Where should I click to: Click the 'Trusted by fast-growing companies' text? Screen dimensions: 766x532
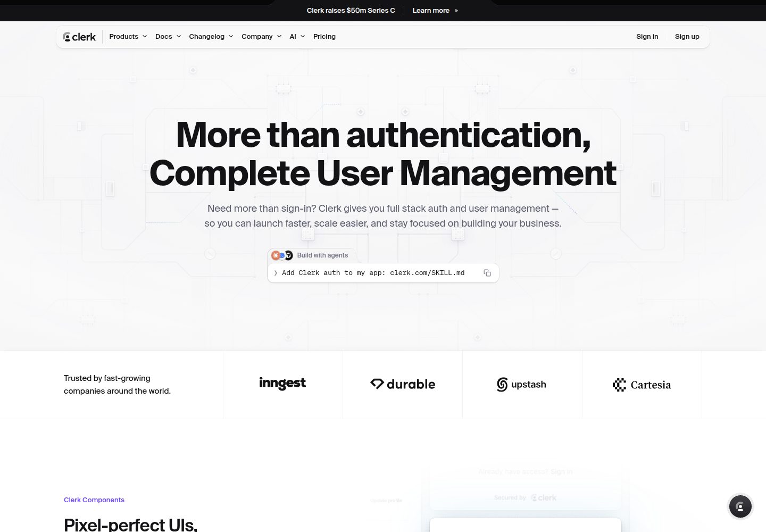[x=117, y=385]
